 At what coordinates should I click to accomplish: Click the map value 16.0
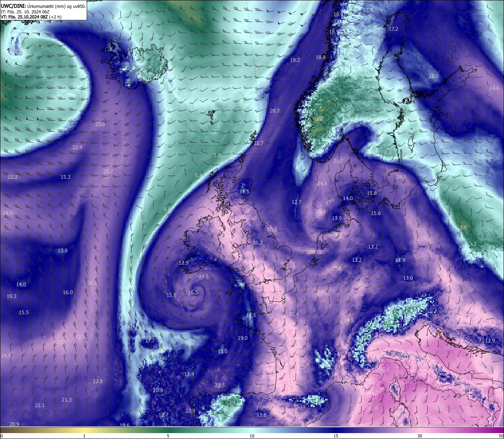[68, 292]
